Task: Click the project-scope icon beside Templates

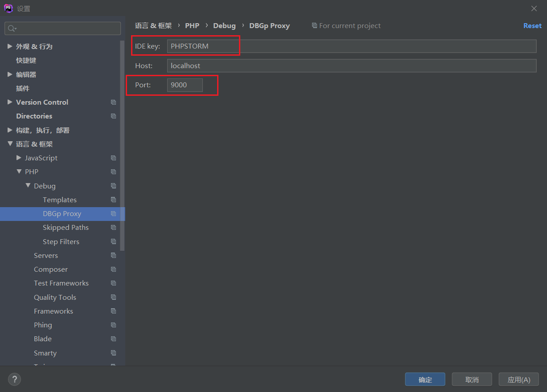Action: (113, 200)
